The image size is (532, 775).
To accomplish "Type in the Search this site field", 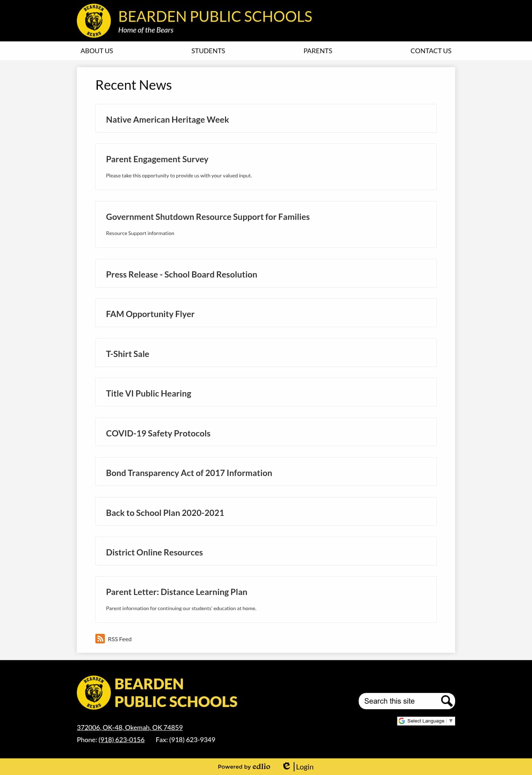I will (x=399, y=701).
